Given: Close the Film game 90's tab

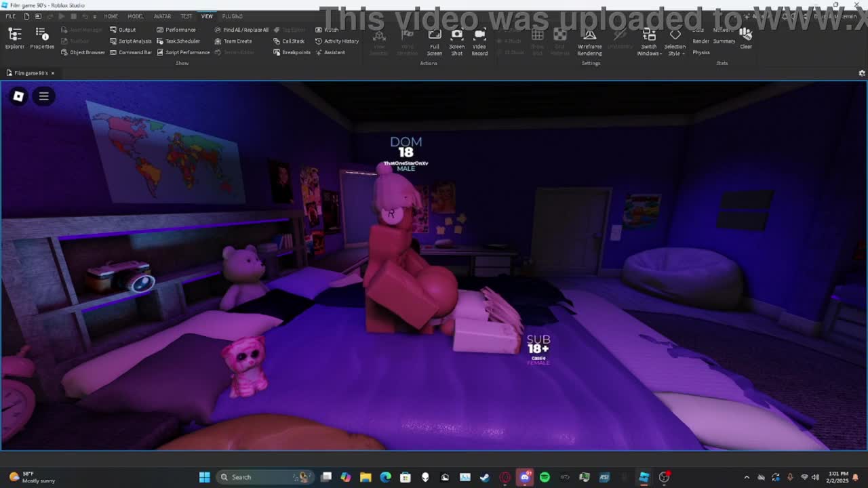Looking at the screenshot, I should 52,73.
